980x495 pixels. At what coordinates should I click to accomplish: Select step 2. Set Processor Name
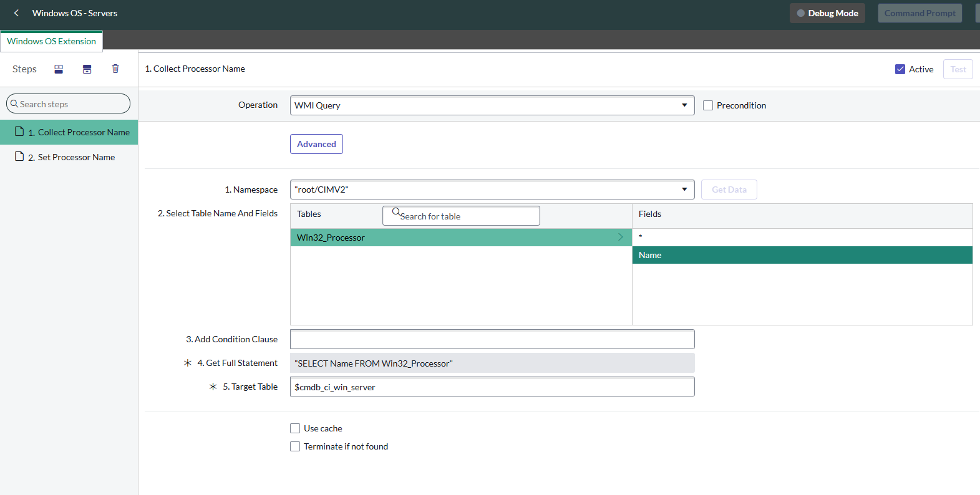coord(69,157)
